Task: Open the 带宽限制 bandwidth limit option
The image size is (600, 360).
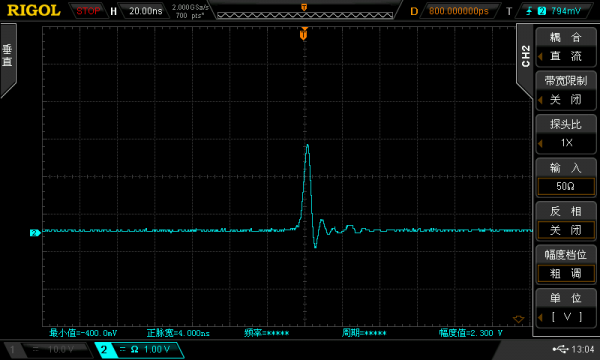Action: point(566,90)
